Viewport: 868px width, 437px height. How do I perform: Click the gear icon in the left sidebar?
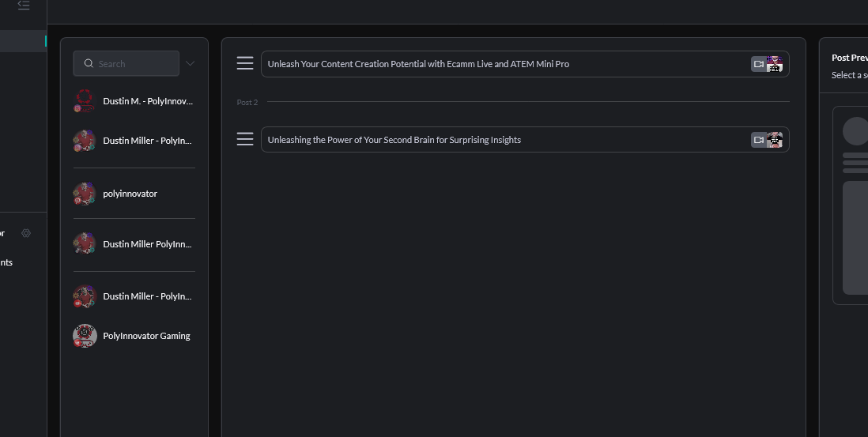tap(26, 233)
